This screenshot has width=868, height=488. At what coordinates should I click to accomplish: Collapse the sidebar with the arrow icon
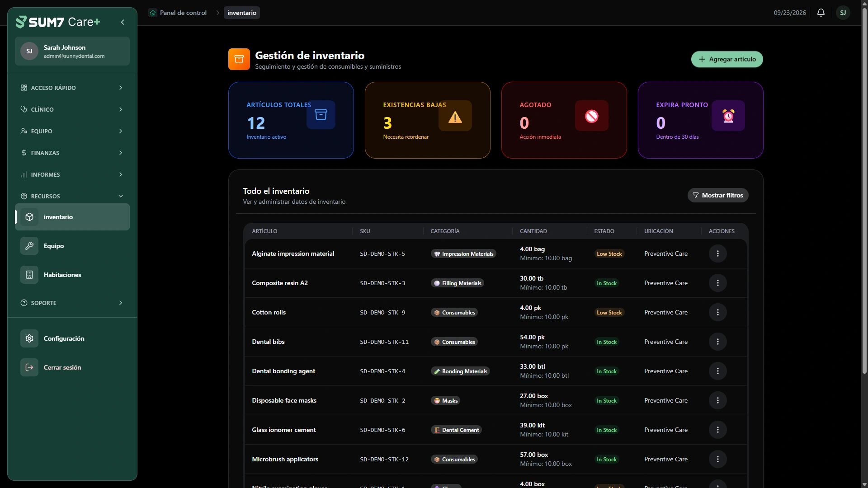tap(123, 22)
